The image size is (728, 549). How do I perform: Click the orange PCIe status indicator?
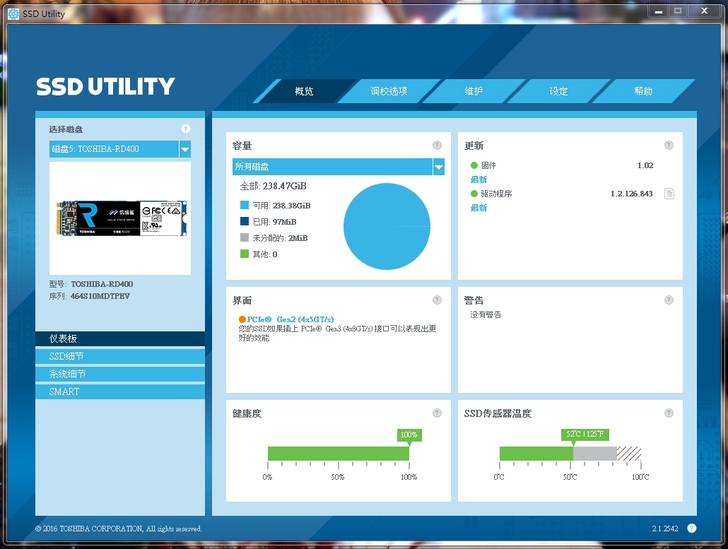[242, 319]
